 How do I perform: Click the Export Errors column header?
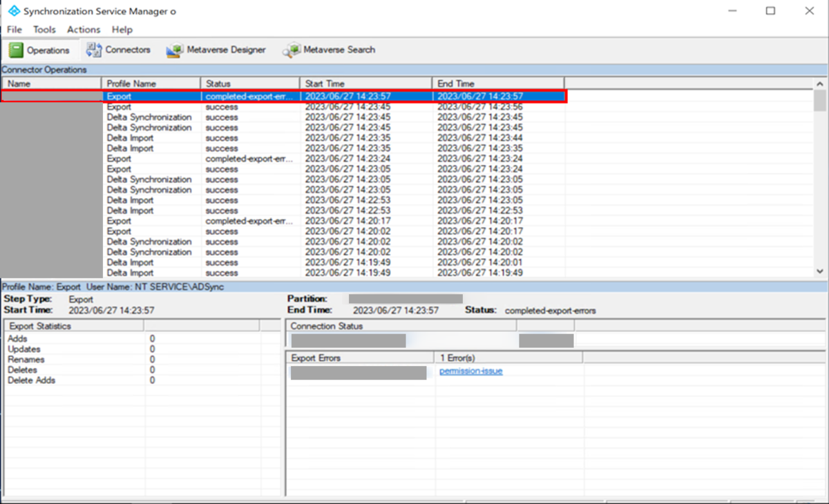360,358
